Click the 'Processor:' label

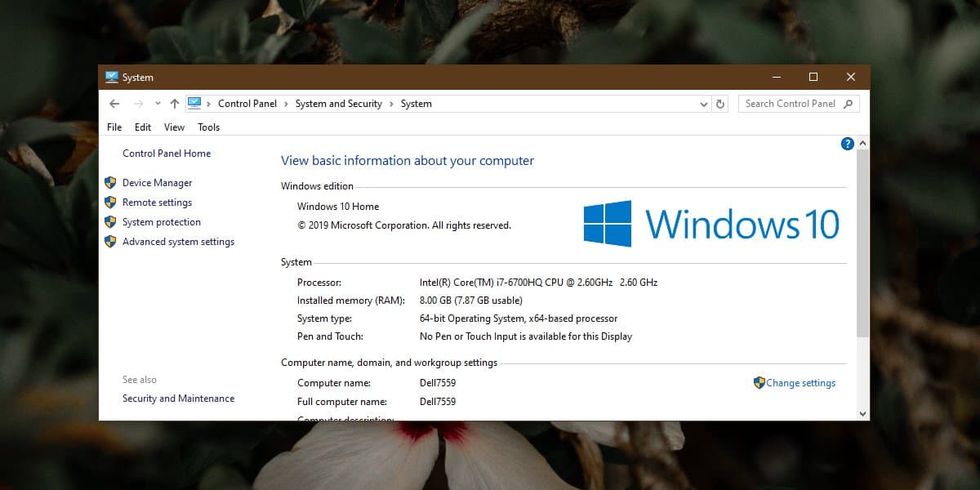(319, 283)
